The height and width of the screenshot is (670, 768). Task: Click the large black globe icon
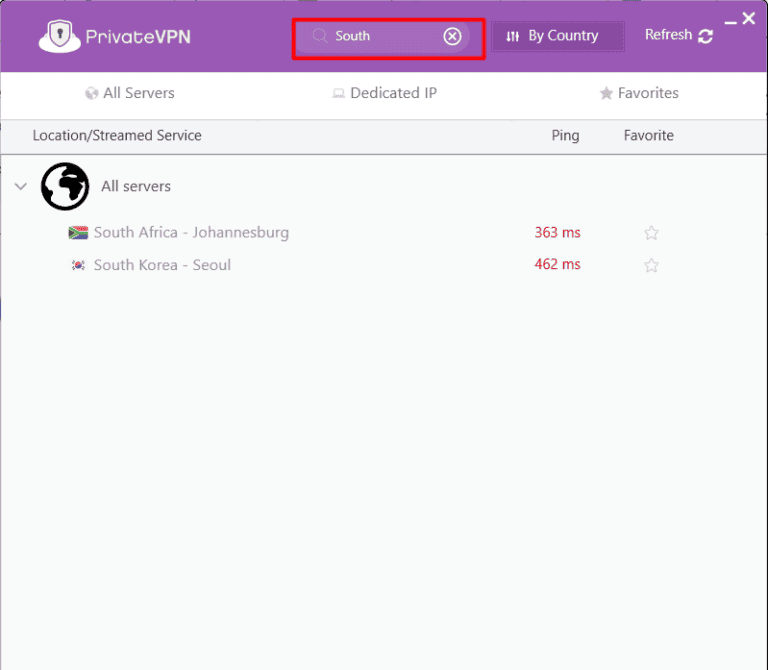65,186
